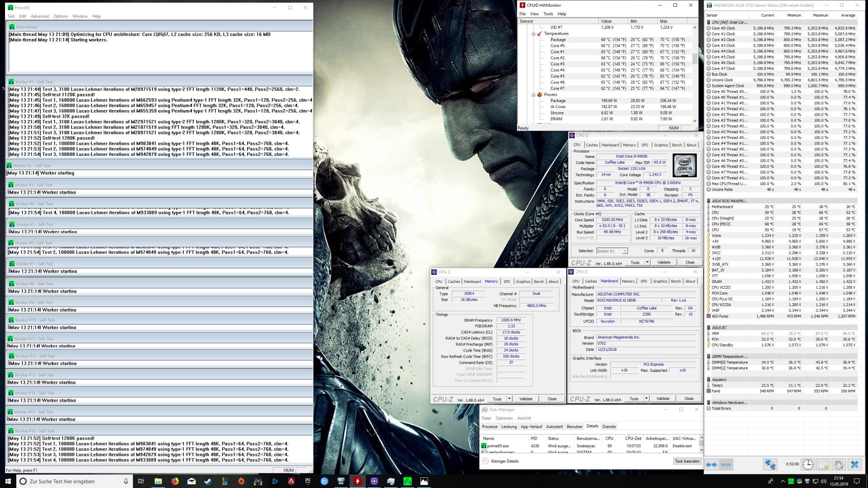This screenshot has width=868, height=488.
Task: Click Validate in CPU-Z Mainboard window
Action: click(663, 399)
